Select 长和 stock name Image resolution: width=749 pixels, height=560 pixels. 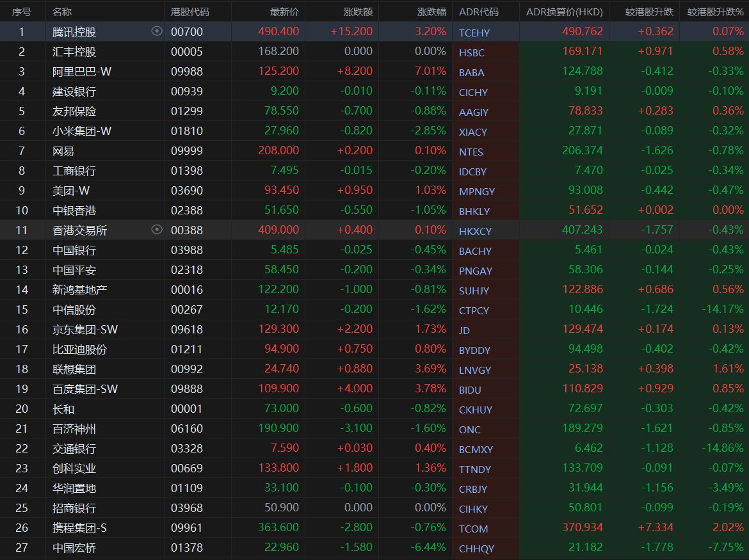point(63,409)
